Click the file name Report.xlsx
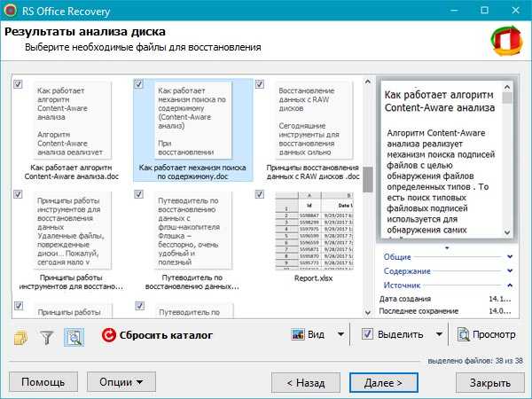 click(314, 278)
